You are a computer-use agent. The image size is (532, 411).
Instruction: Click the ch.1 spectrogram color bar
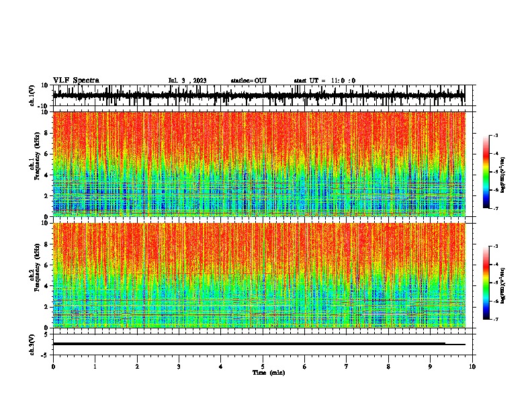coord(486,172)
